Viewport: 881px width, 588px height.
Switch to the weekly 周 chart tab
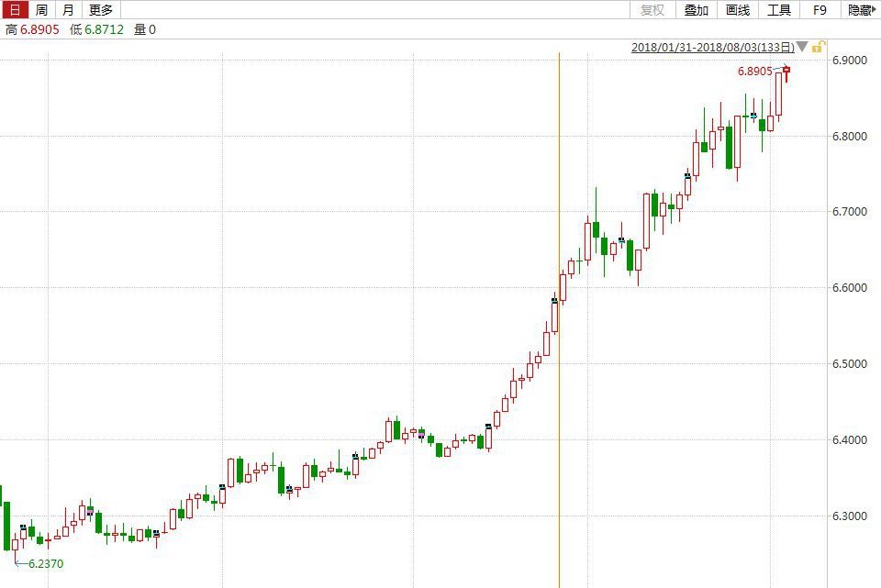tap(41, 10)
